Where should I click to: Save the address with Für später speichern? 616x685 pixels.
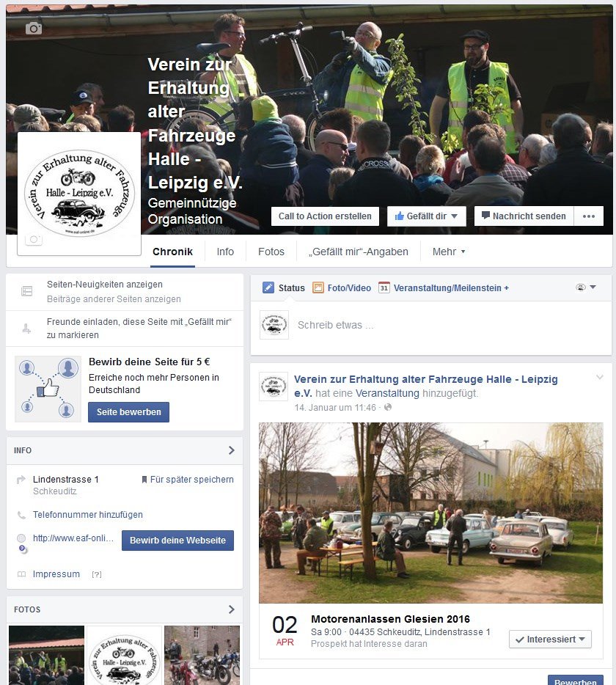click(x=188, y=479)
